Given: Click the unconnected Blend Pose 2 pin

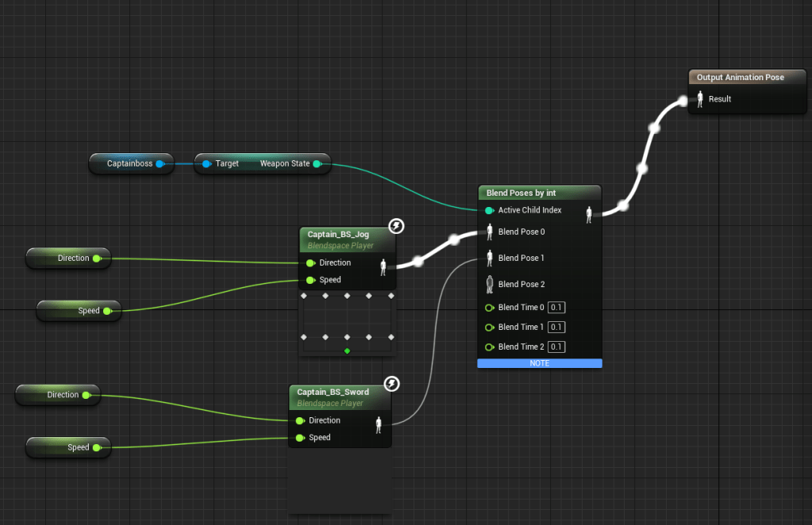Looking at the screenshot, I should tap(490, 284).
